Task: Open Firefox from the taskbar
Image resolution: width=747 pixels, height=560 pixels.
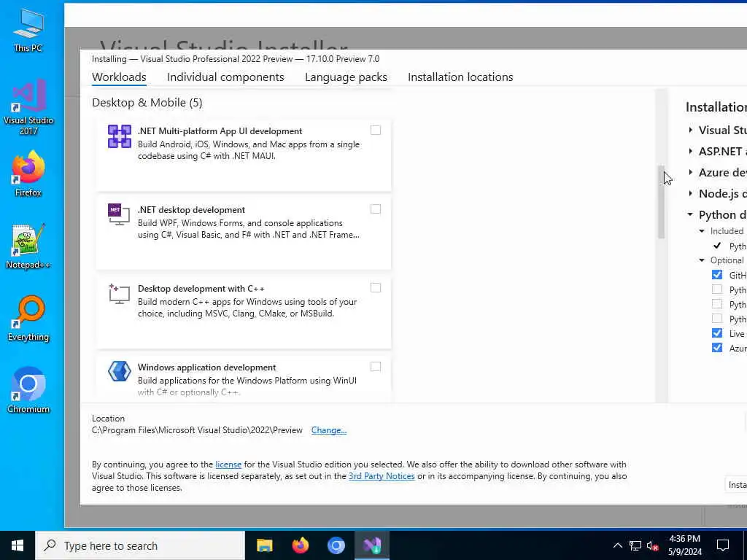Action: [x=300, y=545]
